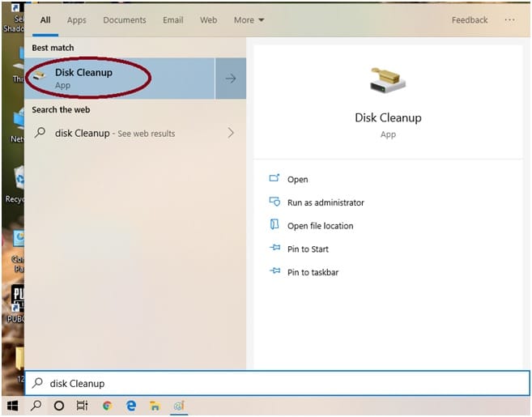
Task: Launch Microsoft Edge from the taskbar
Action: (131, 406)
